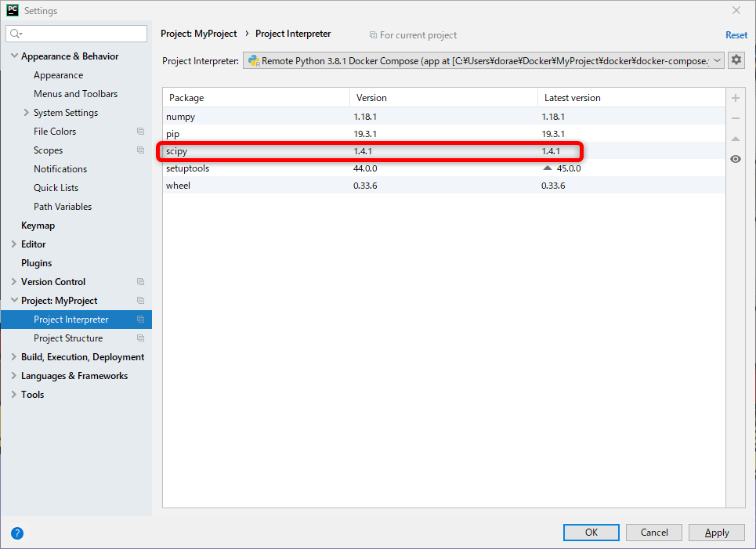The height and width of the screenshot is (549, 756).
Task: Click the minus icon to uninstall package
Action: pos(736,118)
